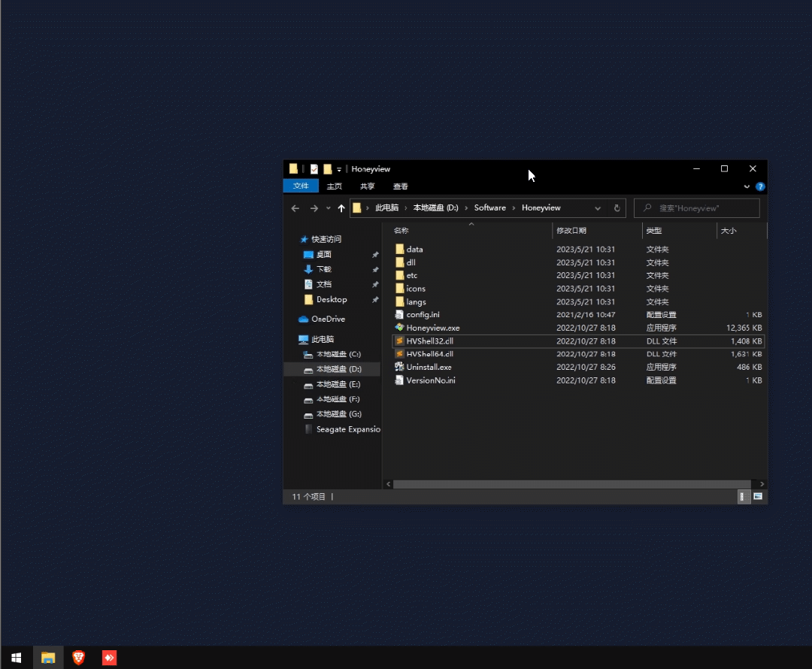Image resolution: width=812 pixels, height=669 pixels.
Task: Open the 查看 ribbon tab
Action: (400, 186)
